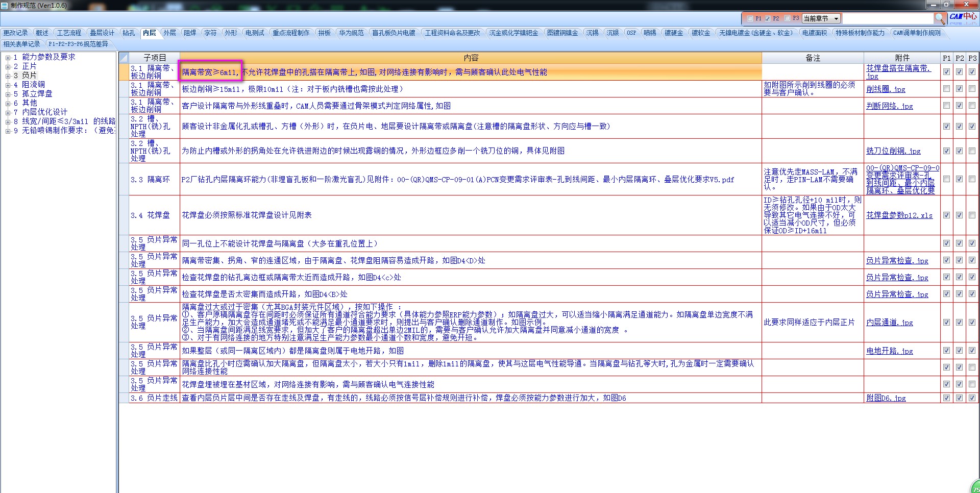Toggle P3 checkbox for 花焊盘埋被埋在基材区域 row
This screenshot has width=980, height=493.
tap(972, 384)
